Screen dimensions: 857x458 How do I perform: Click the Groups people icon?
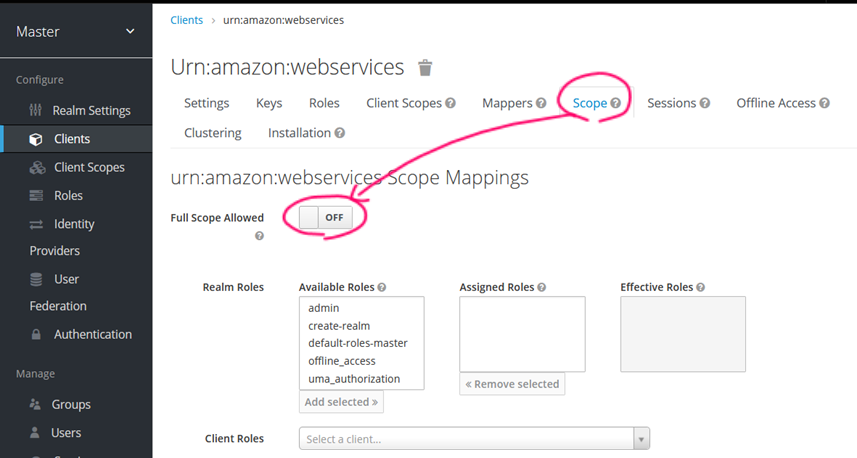click(x=35, y=404)
